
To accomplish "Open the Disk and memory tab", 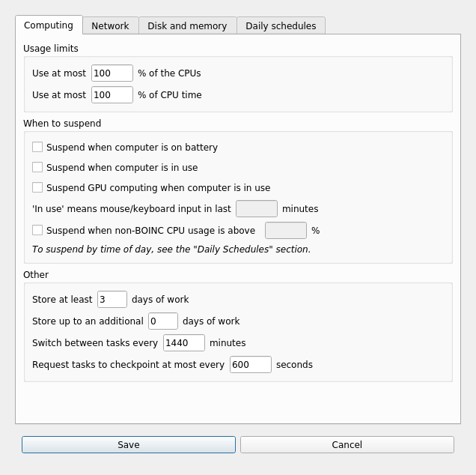I will click(x=187, y=25).
